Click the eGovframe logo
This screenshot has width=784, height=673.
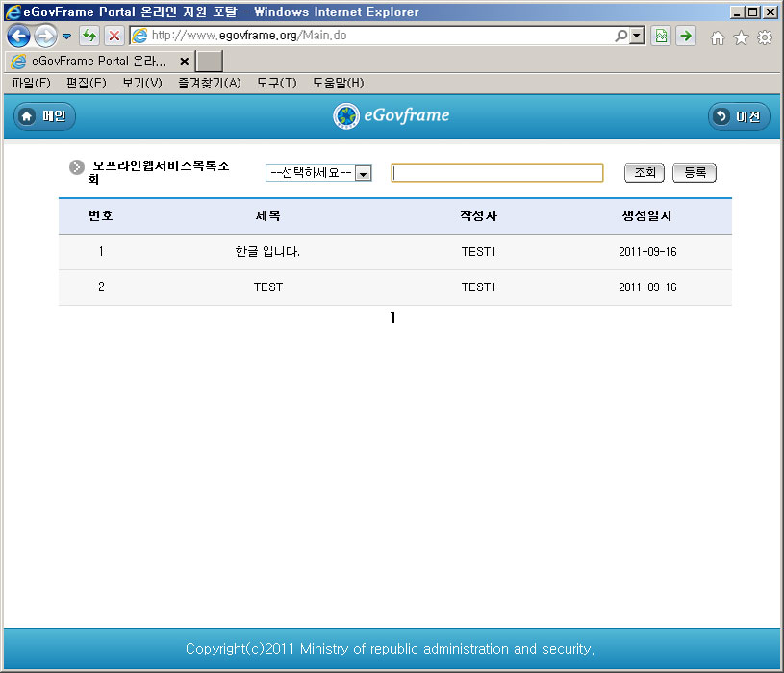click(x=392, y=116)
